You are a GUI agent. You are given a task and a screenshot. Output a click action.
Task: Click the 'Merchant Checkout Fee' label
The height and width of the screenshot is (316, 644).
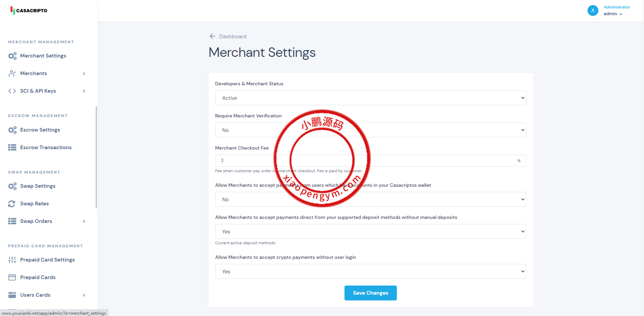(242, 148)
